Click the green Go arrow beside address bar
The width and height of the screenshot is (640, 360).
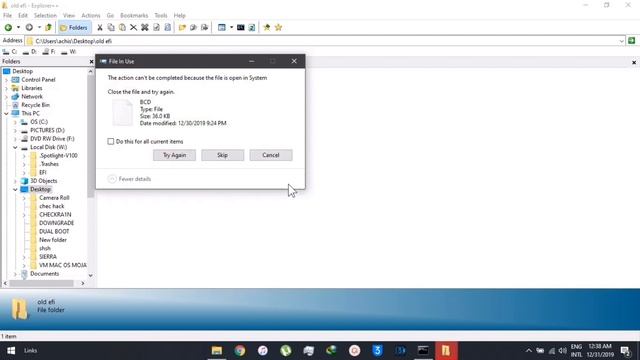pyautogui.click(x=631, y=40)
